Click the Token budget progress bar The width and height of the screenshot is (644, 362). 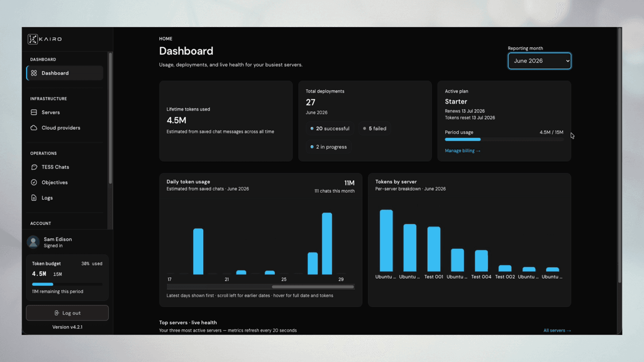tap(67, 285)
